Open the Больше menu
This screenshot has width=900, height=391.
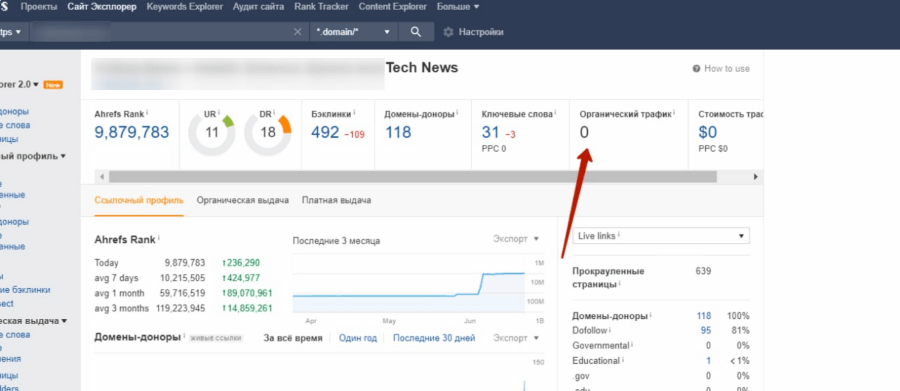[x=458, y=7]
